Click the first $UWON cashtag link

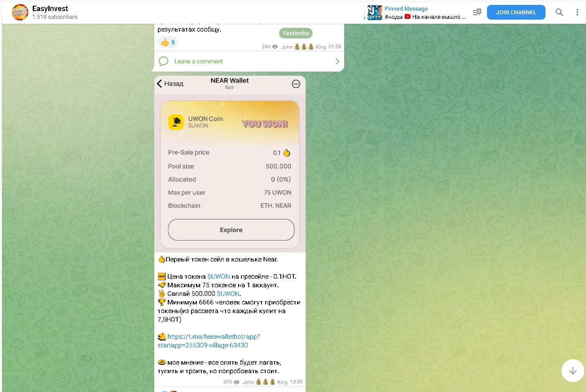click(219, 277)
